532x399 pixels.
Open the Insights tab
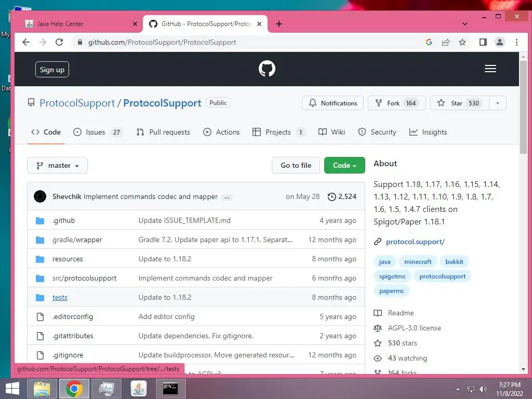tap(428, 132)
